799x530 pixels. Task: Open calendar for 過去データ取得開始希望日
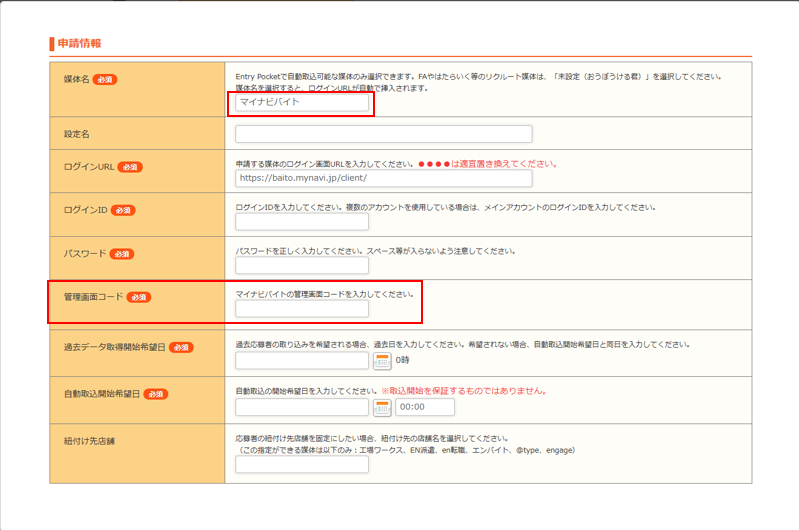pos(382,361)
